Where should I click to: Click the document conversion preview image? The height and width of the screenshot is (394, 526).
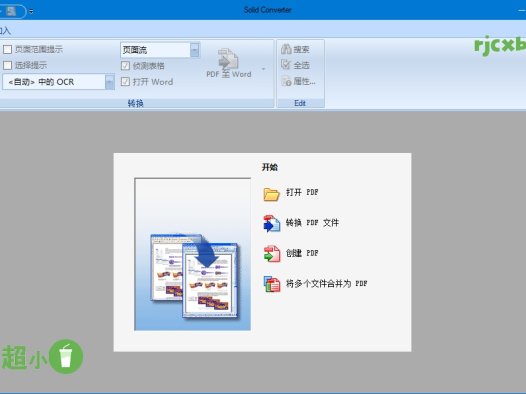[193, 254]
